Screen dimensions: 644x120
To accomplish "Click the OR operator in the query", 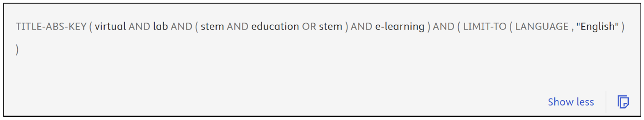I will click(x=309, y=26).
